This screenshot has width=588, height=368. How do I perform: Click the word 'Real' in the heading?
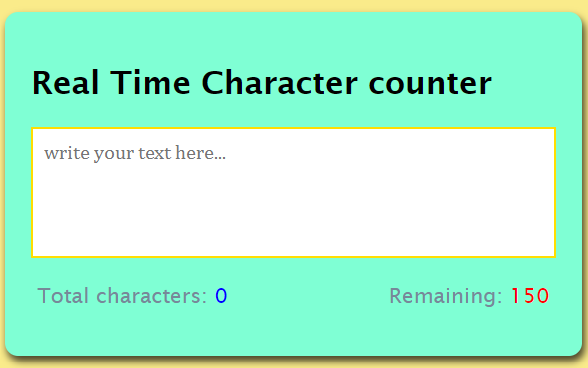66,83
